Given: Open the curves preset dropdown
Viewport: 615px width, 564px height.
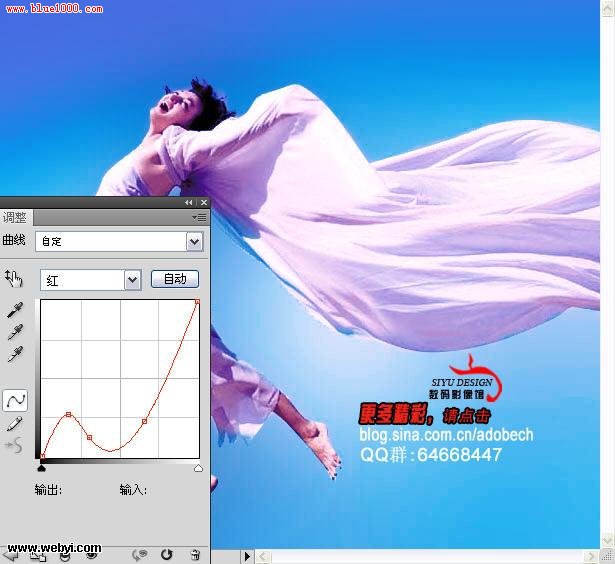Looking at the screenshot, I should [195, 241].
